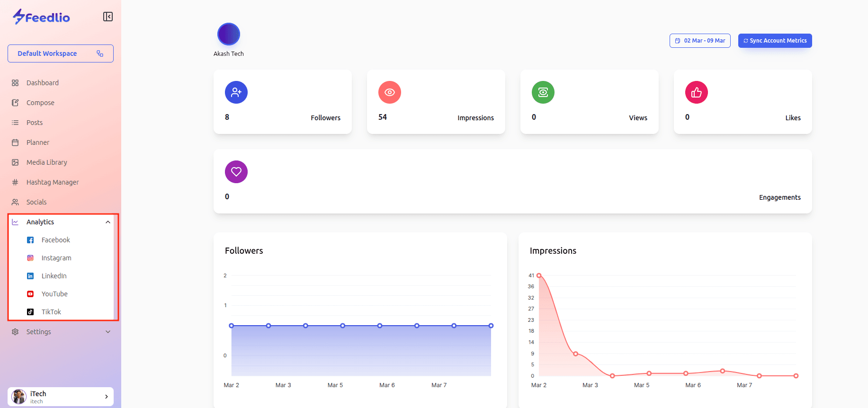Go to the Dashboard page
The image size is (868, 408).
tap(42, 83)
